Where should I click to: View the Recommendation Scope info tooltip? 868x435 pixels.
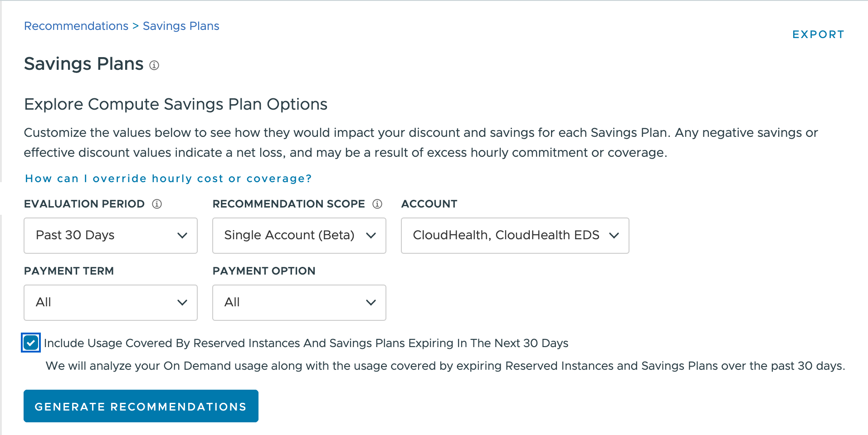378,204
